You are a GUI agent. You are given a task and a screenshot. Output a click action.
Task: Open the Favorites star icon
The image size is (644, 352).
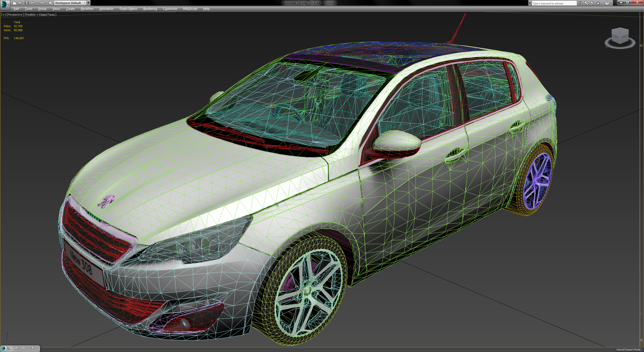[597, 3]
